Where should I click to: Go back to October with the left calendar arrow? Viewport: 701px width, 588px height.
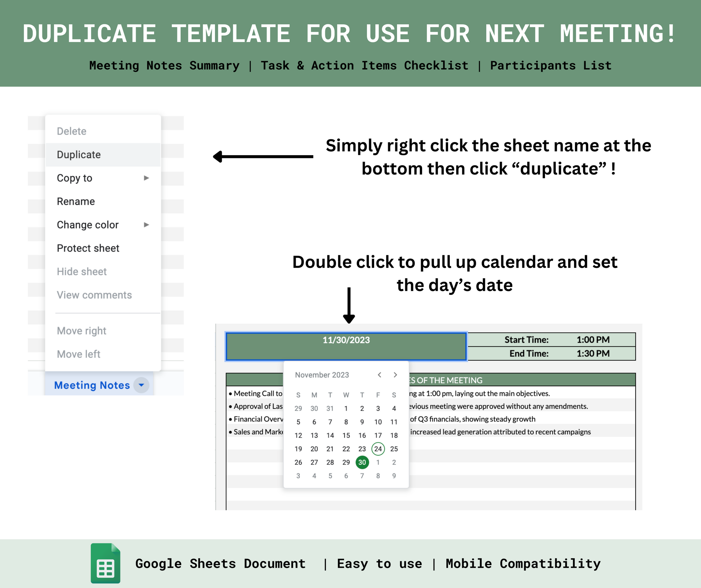click(x=379, y=375)
